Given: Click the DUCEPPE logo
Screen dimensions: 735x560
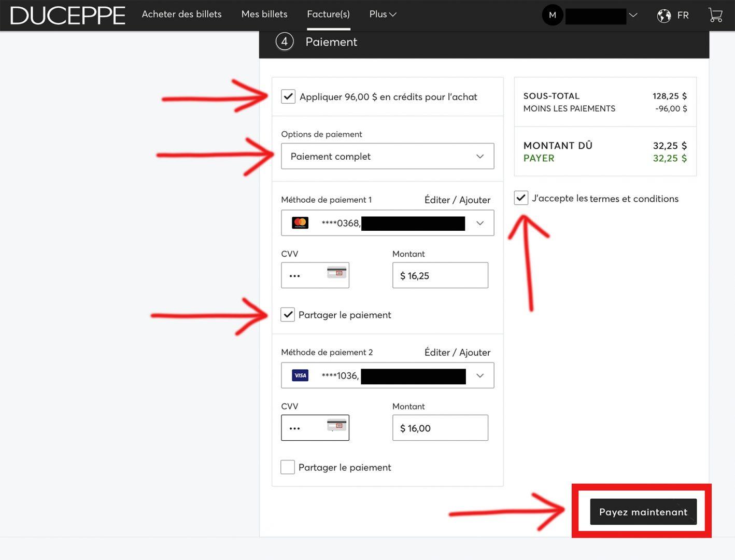Looking at the screenshot, I should point(68,16).
